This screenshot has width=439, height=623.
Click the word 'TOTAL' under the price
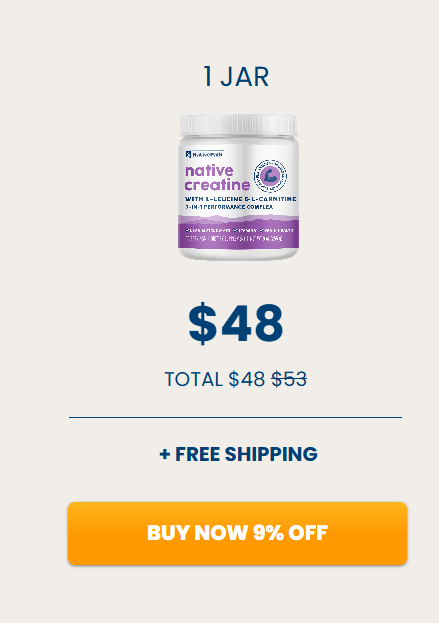(193, 379)
